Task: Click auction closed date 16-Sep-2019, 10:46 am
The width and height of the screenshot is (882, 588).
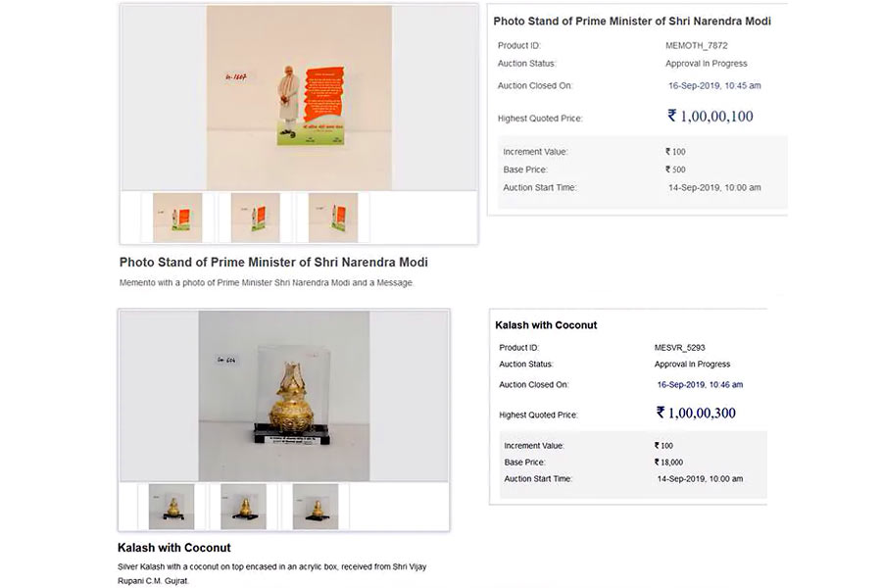Action: [700, 385]
